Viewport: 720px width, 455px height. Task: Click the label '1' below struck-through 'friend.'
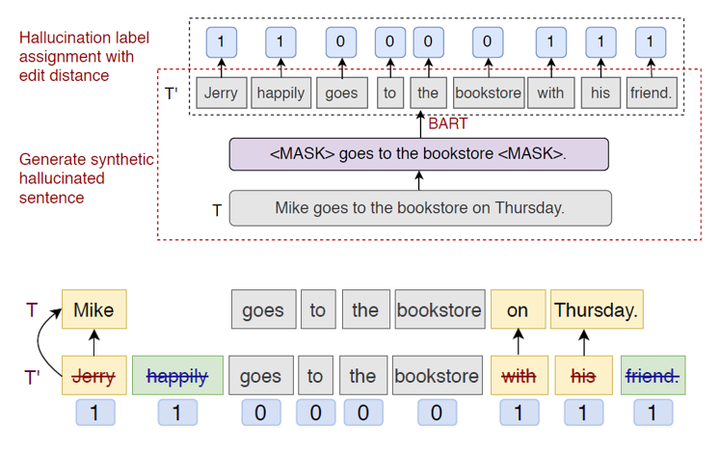(x=653, y=412)
